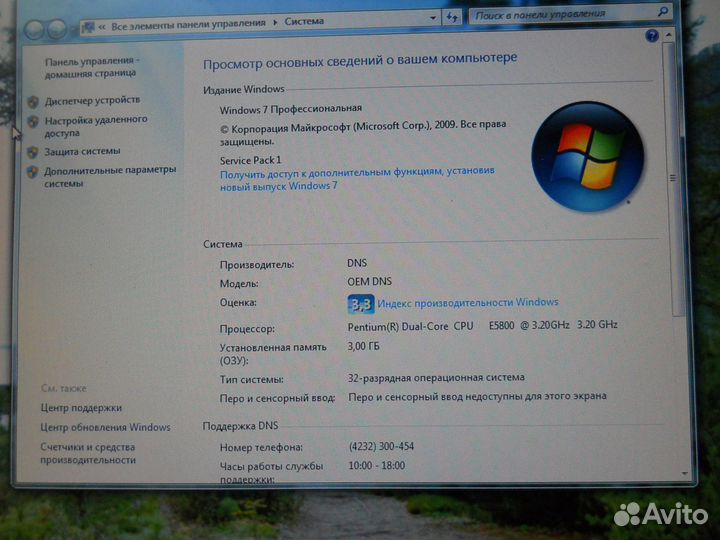Screen dimensions: 720x540
Task: Click the Производитель DNS value
Action: tap(357, 263)
